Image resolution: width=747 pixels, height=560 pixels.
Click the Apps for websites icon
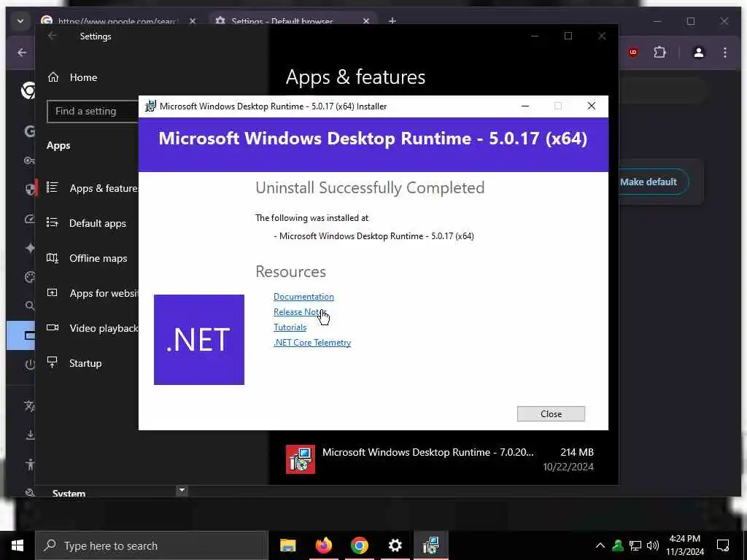click(x=53, y=292)
